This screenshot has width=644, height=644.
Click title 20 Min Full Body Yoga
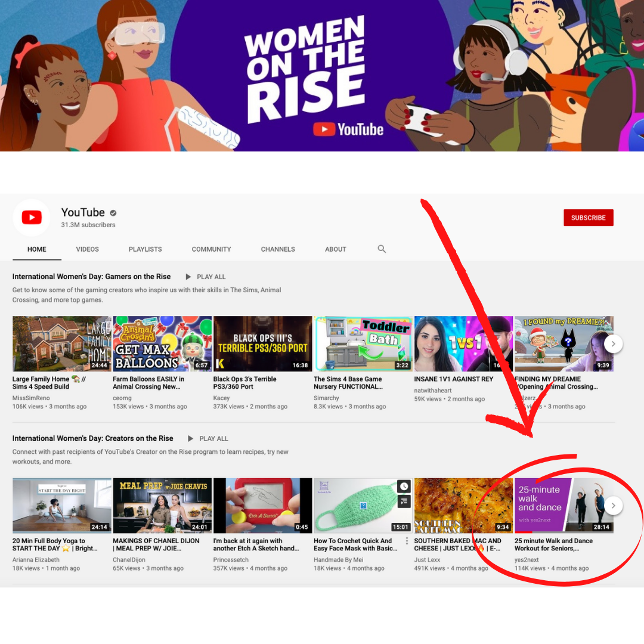(55, 544)
